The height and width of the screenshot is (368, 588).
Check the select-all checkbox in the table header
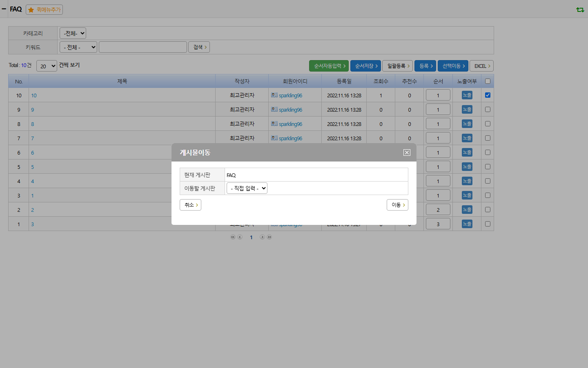click(x=488, y=81)
